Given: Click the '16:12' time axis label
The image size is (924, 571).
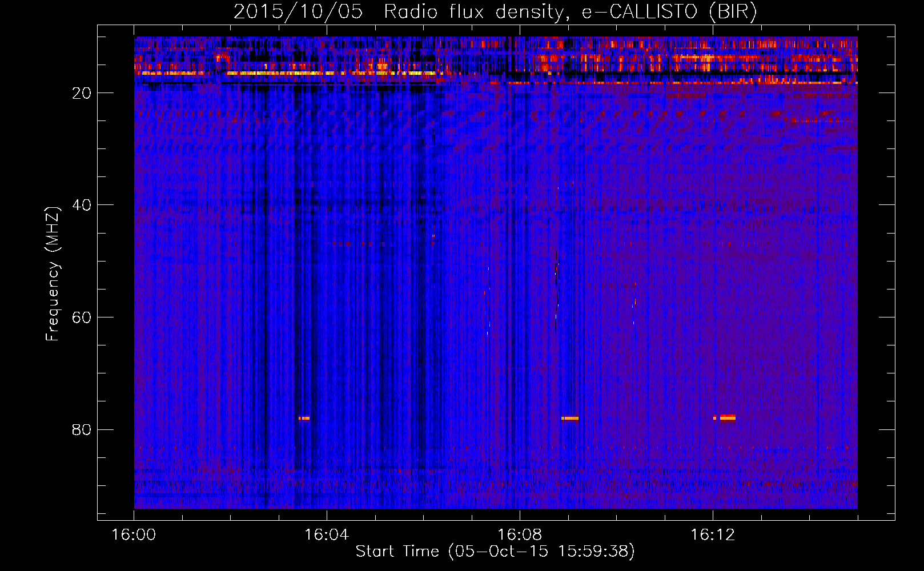Looking at the screenshot, I should (x=713, y=535).
